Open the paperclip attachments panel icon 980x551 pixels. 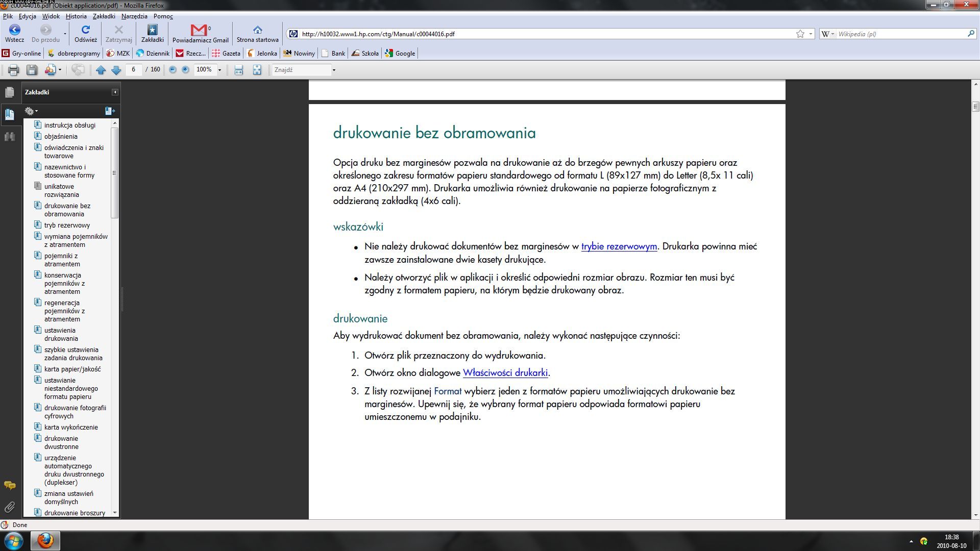coord(10,507)
